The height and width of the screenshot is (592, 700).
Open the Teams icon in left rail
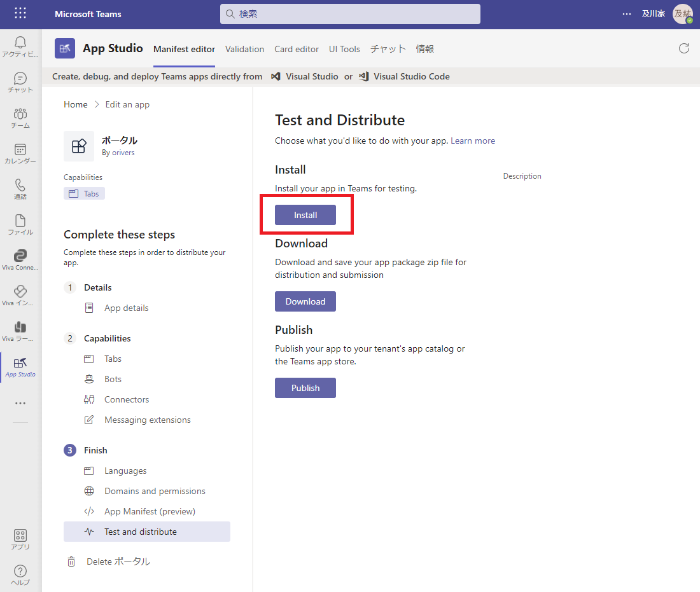[x=20, y=114]
